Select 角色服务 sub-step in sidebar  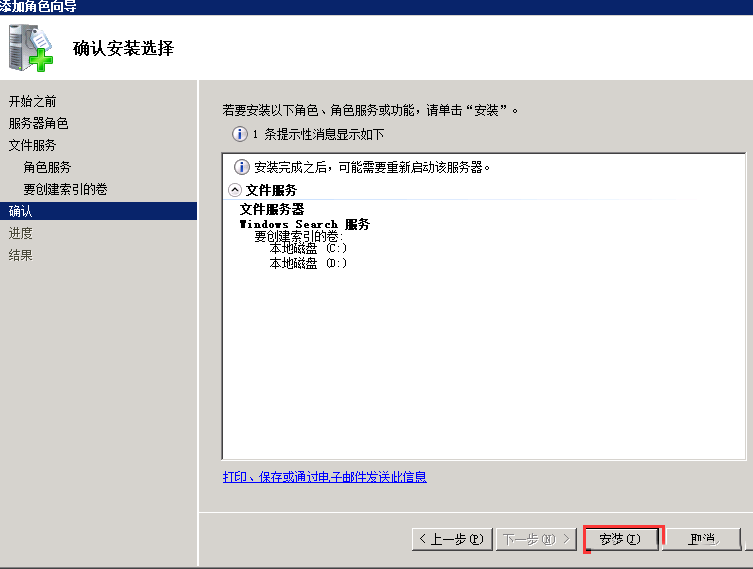[47, 167]
